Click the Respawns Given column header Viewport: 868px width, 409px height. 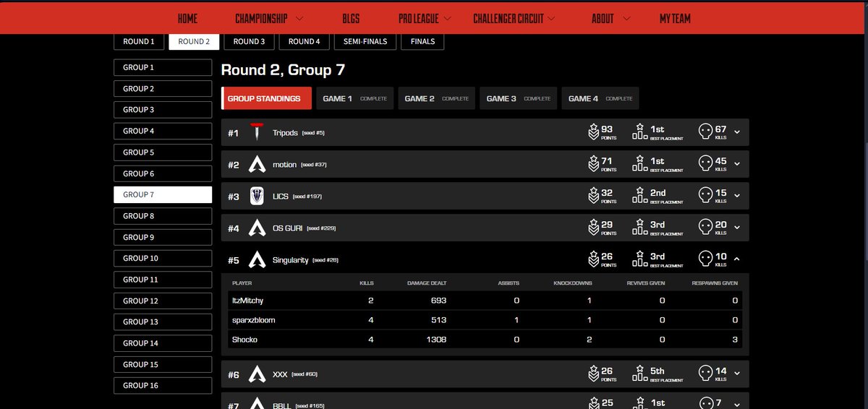(715, 283)
